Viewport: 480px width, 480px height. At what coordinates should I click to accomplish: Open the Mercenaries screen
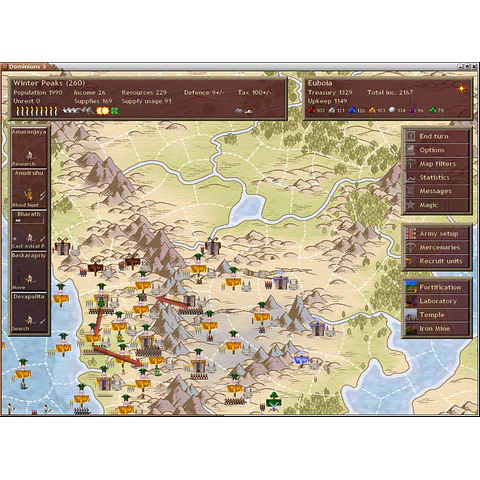click(436, 247)
